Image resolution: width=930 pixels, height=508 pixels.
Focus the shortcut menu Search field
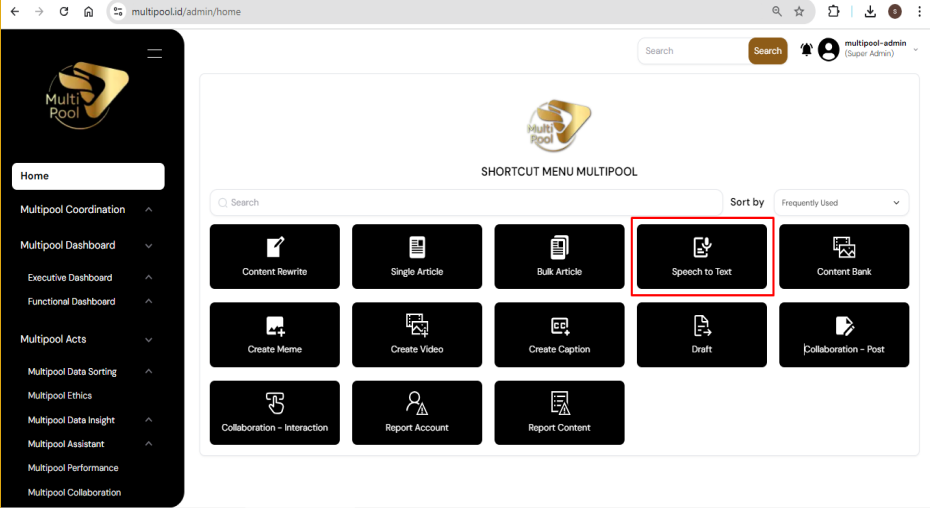click(466, 203)
